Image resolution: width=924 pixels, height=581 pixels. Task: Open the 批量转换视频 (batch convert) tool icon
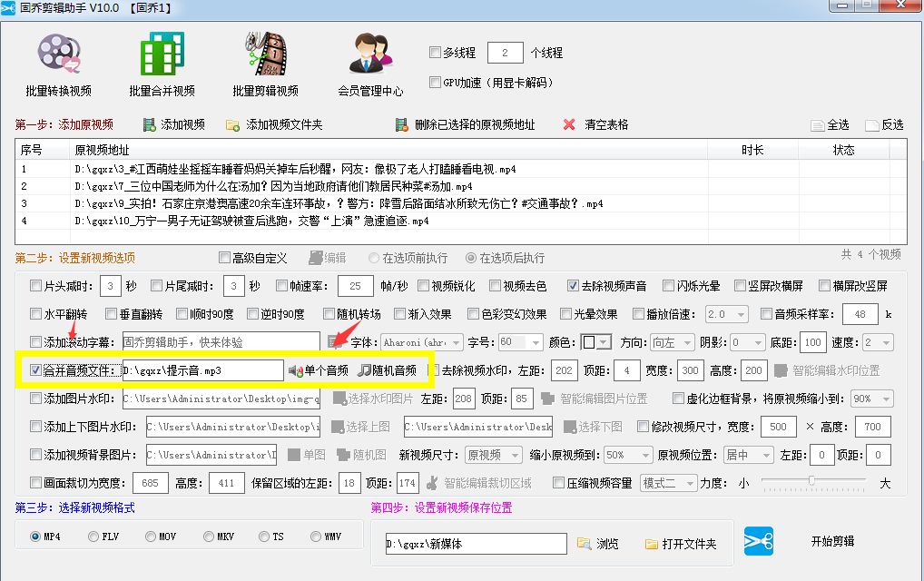point(57,53)
